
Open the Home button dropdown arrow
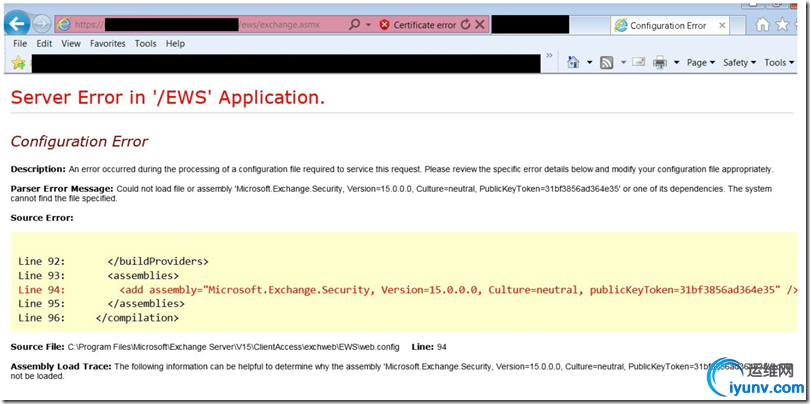[589, 63]
